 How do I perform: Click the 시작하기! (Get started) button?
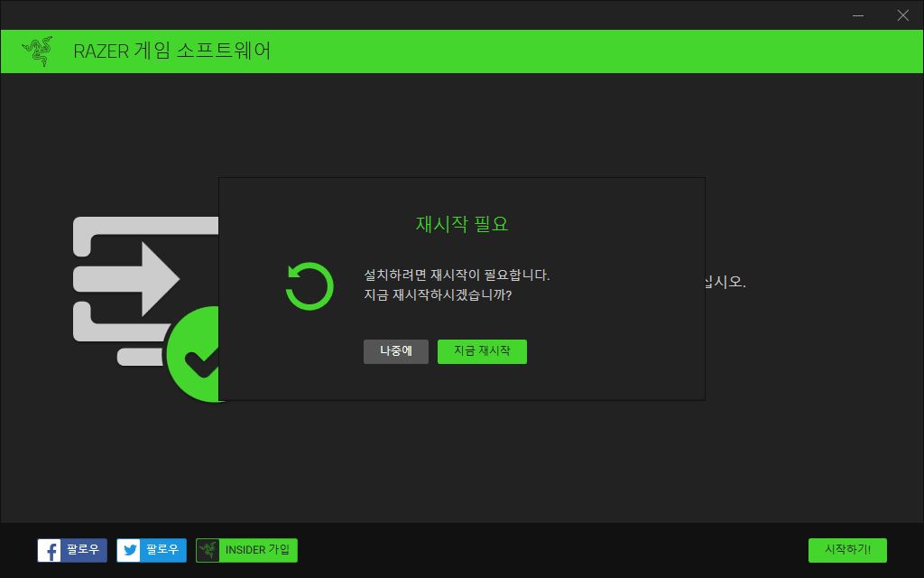coord(847,550)
